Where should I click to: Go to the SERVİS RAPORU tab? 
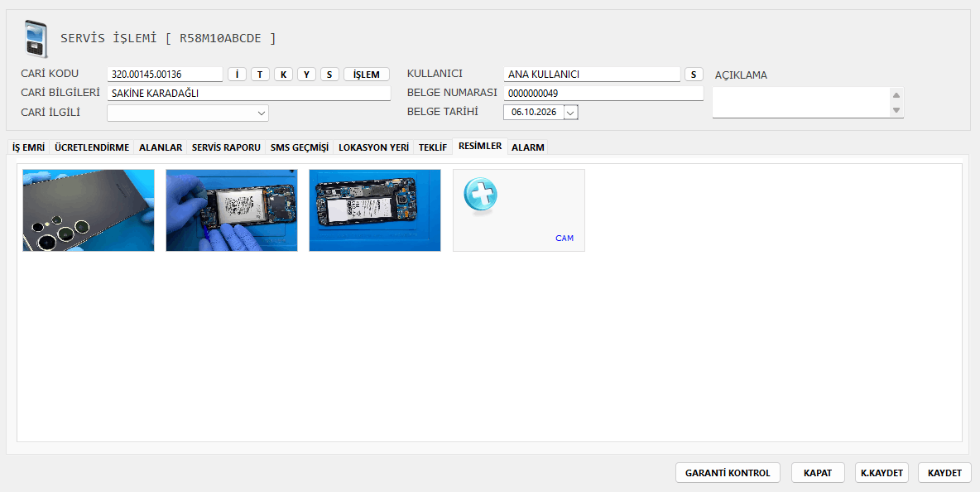(226, 147)
